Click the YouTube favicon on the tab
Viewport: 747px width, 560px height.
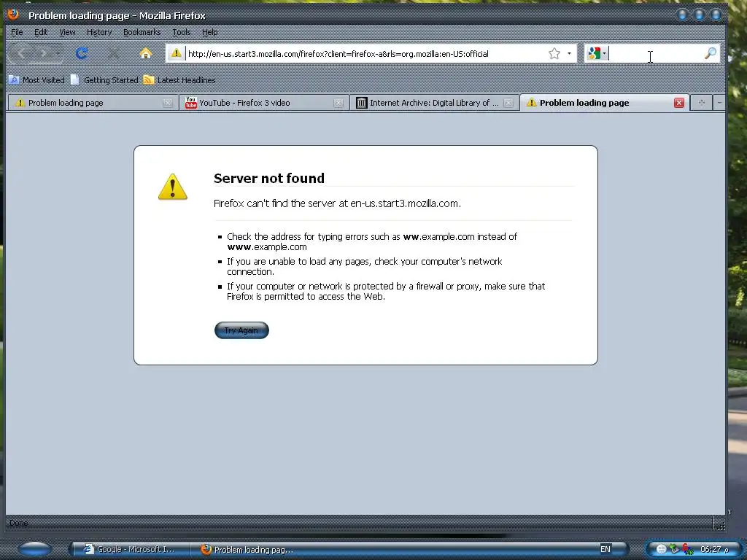191,103
